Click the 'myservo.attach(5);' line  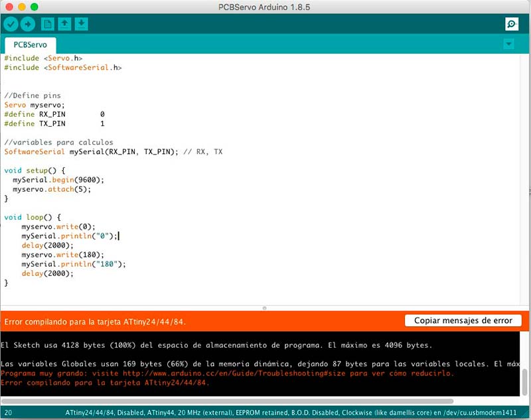pyautogui.click(x=52, y=190)
